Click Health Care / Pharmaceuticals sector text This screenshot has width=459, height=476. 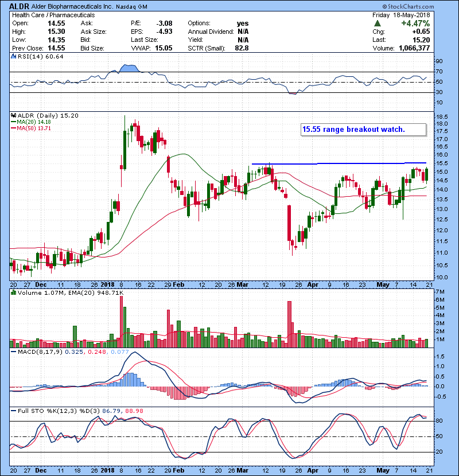pos(53,15)
